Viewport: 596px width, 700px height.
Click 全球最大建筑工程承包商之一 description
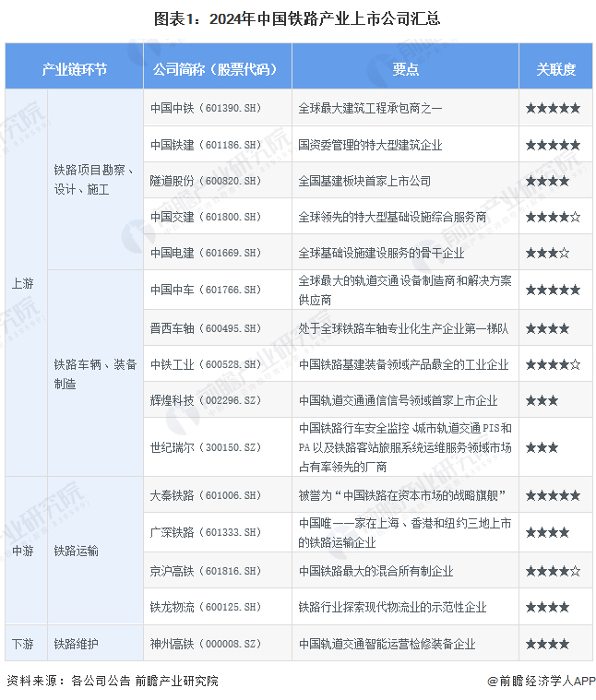370,108
